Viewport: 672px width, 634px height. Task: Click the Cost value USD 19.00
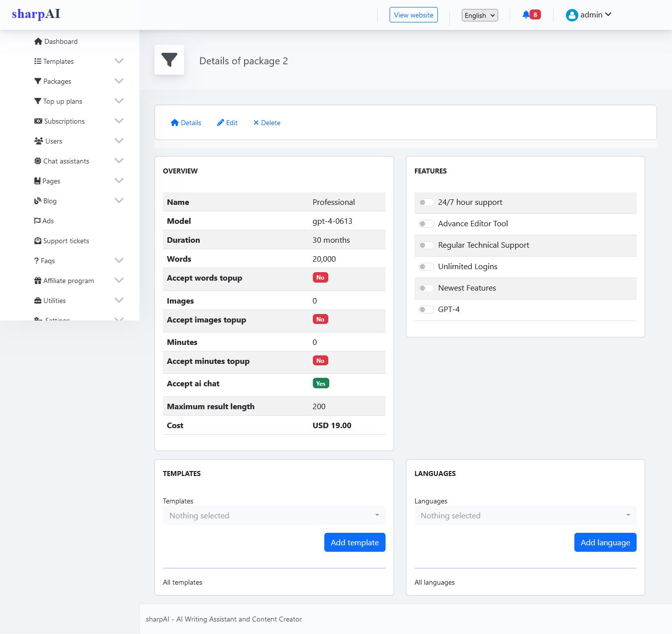point(332,425)
